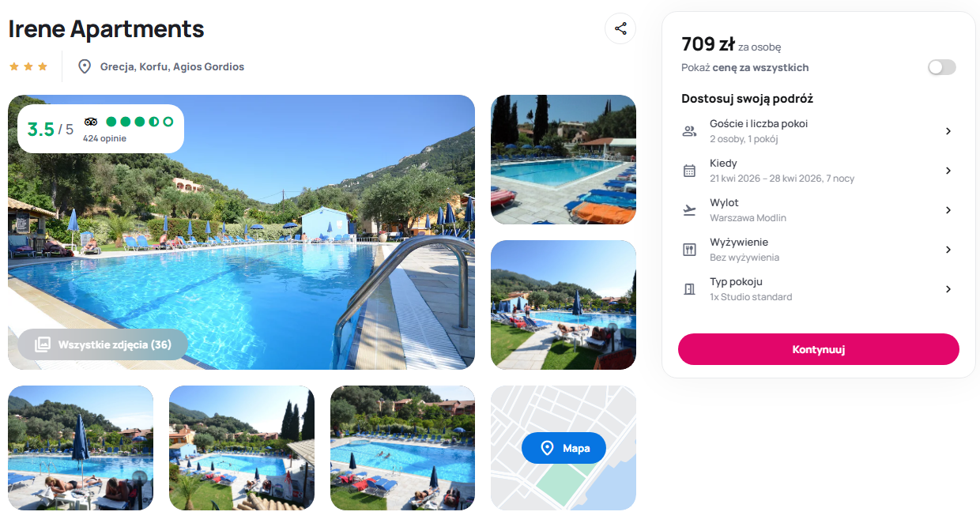This screenshot has width=980, height=523.
Task: Open the Wyżywienie meal plan chevron
Action: click(x=948, y=250)
